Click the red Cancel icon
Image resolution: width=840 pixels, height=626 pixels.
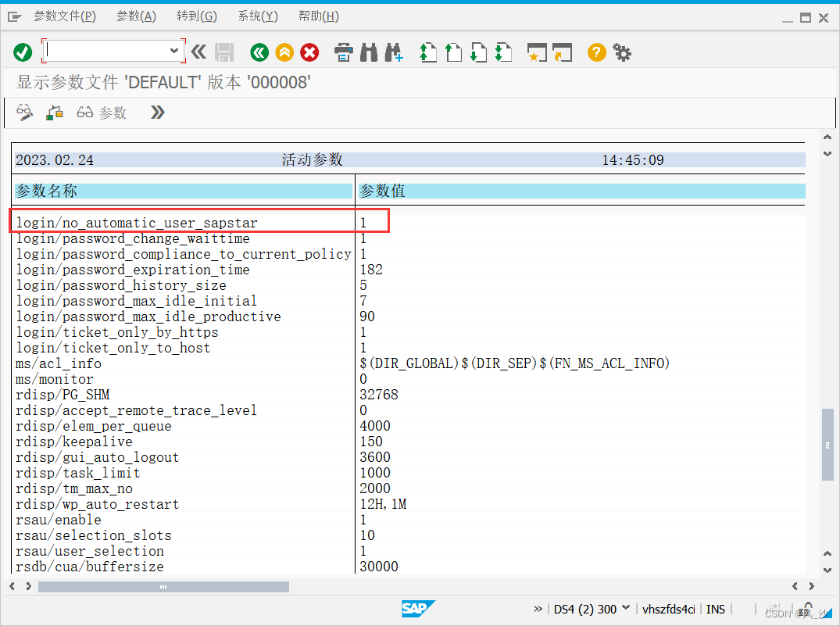310,52
